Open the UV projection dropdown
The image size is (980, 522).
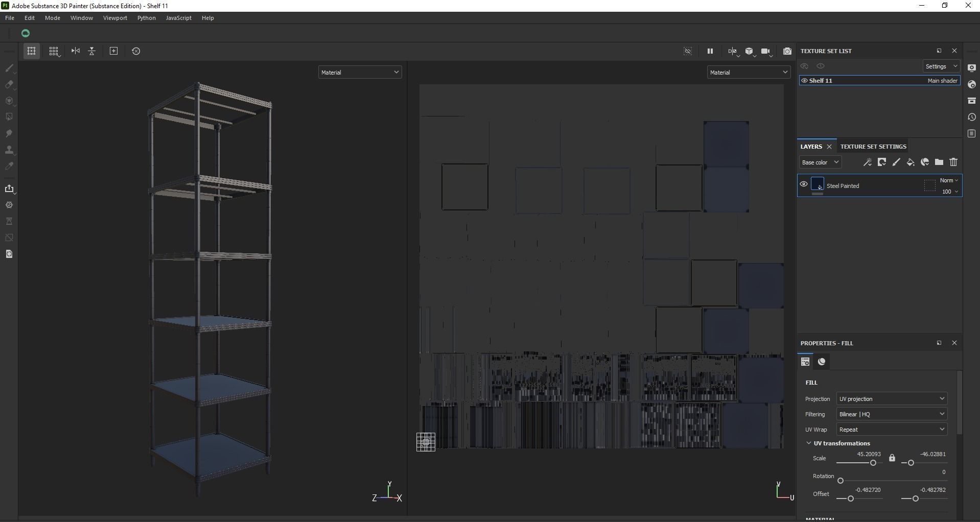[892, 399]
